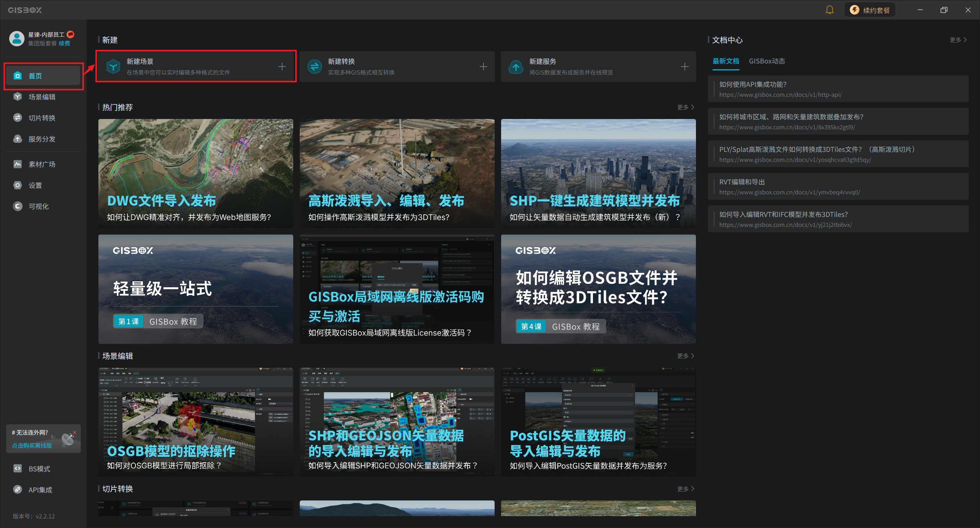Switch to the GISBox动态 tab
This screenshot has width=980, height=528.
[x=767, y=61]
